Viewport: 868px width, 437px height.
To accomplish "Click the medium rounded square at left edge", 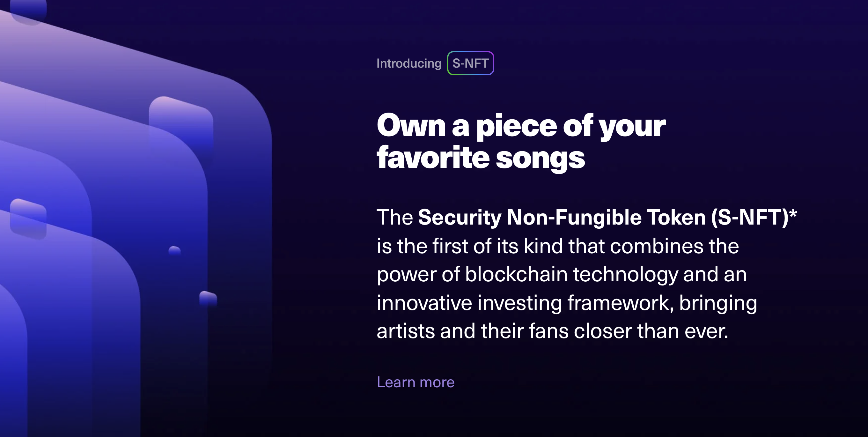I will pos(28,219).
